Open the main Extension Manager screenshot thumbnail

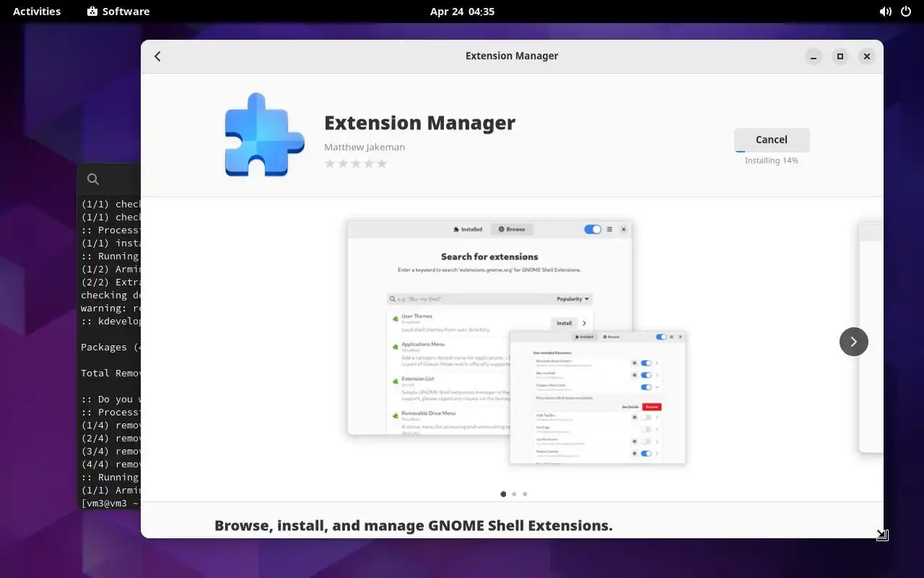pyautogui.click(x=515, y=342)
